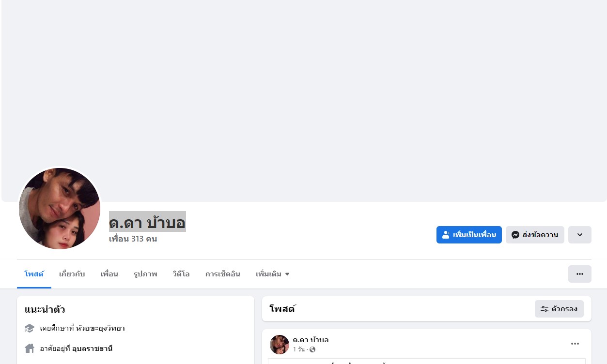
Task: Click the graduation cap education icon
Action: pos(30,328)
